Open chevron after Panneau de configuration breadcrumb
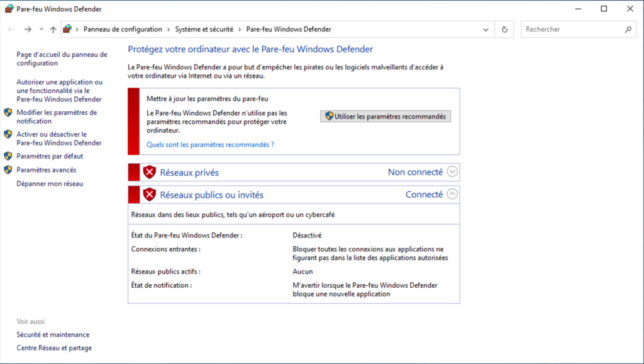 169,29
